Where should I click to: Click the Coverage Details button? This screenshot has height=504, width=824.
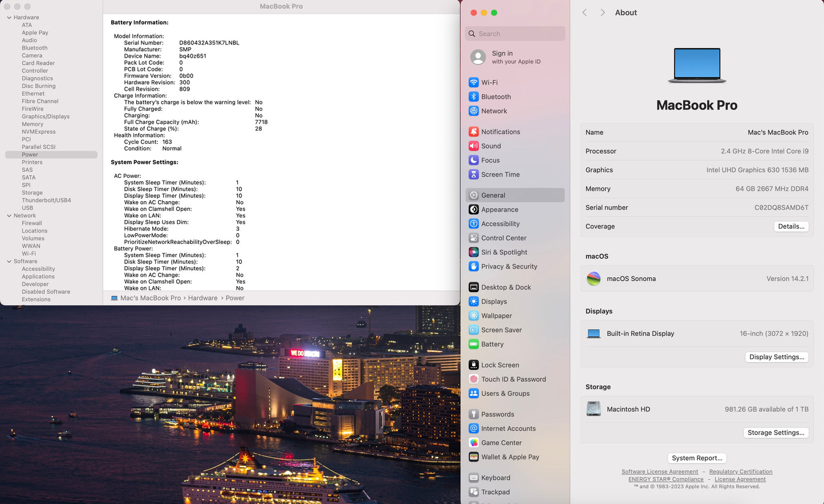(x=791, y=226)
